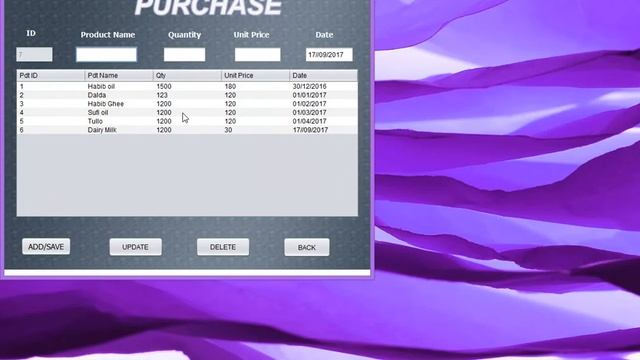Viewport: 640px width, 360px height.
Task: Click the date 01/02/2017 cell
Action: (x=309, y=104)
